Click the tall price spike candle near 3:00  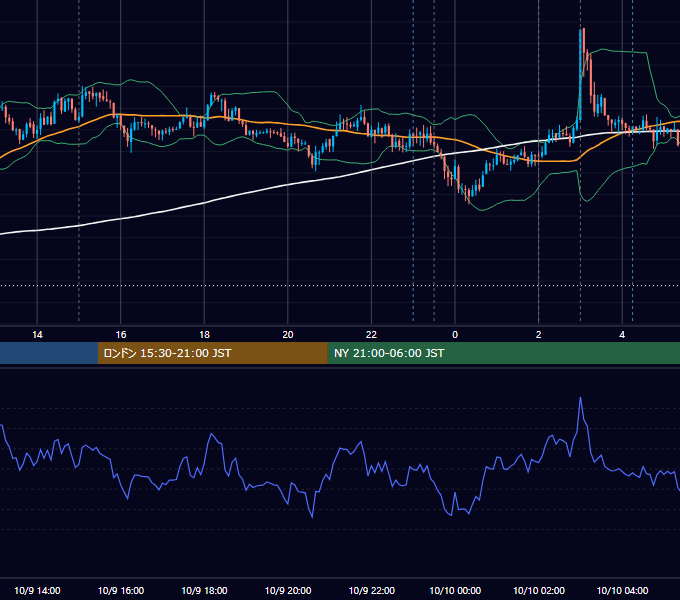click(580, 76)
